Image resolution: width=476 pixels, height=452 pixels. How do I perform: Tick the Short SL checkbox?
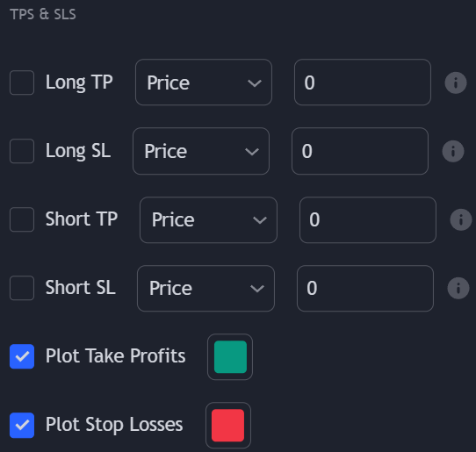[x=22, y=288]
